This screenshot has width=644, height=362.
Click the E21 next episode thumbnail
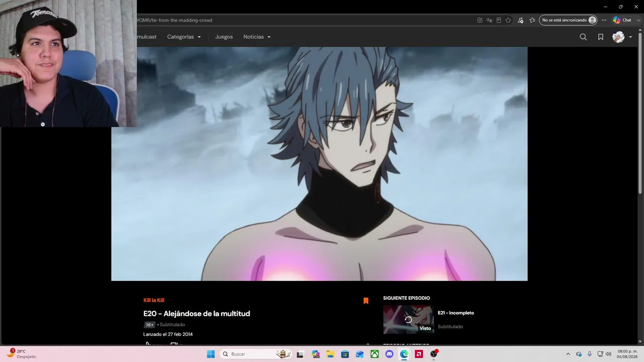point(409,320)
